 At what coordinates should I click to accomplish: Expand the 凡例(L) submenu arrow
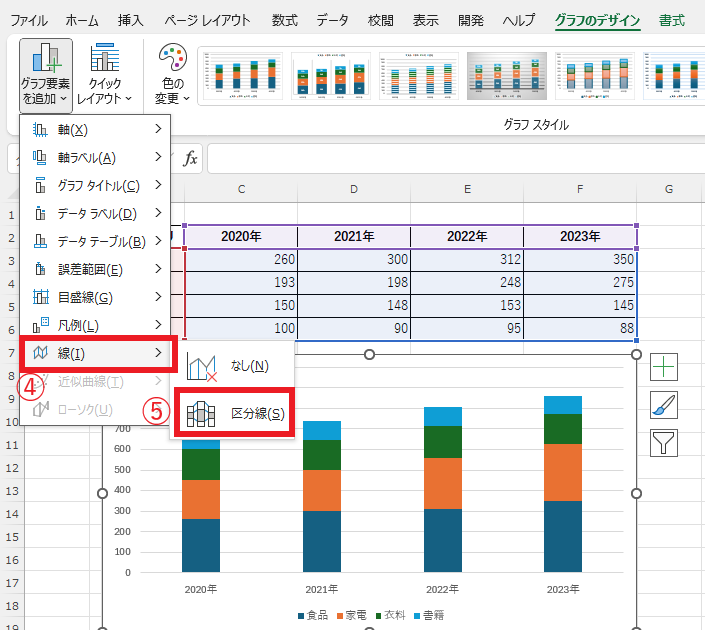[158, 325]
